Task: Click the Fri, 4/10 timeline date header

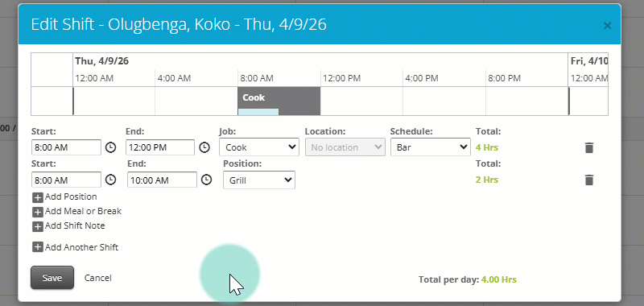Action: tap(589, 61)
